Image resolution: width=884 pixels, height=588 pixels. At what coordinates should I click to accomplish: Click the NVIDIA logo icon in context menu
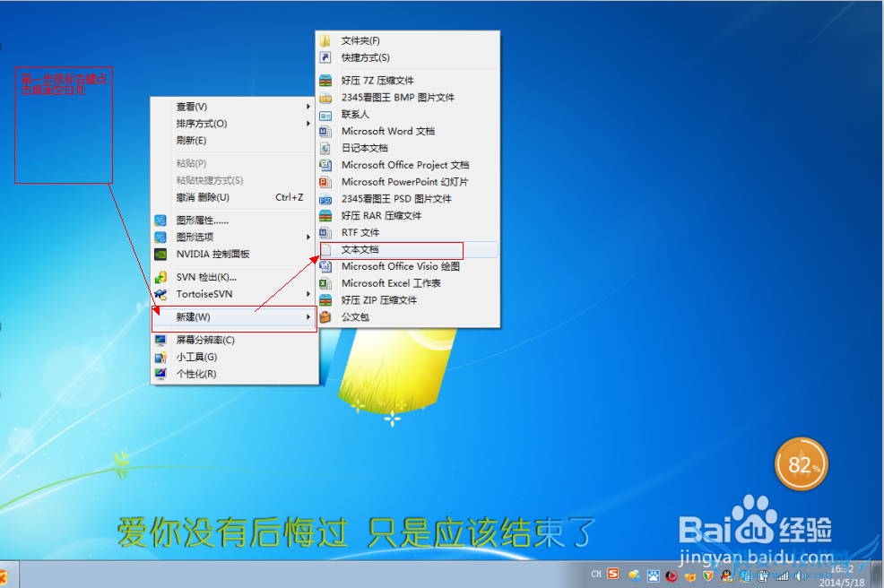click(x=160, y=255)
